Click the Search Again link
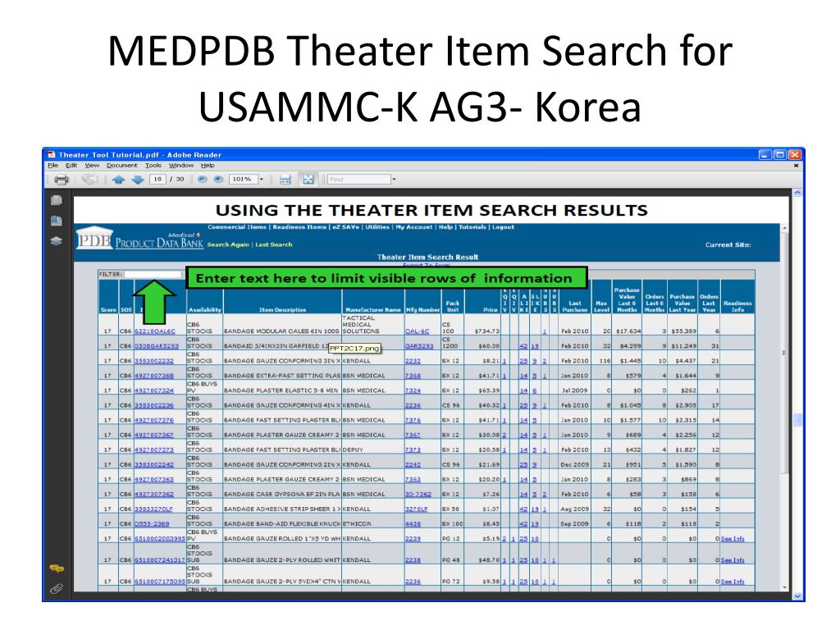 click(228, 244)
